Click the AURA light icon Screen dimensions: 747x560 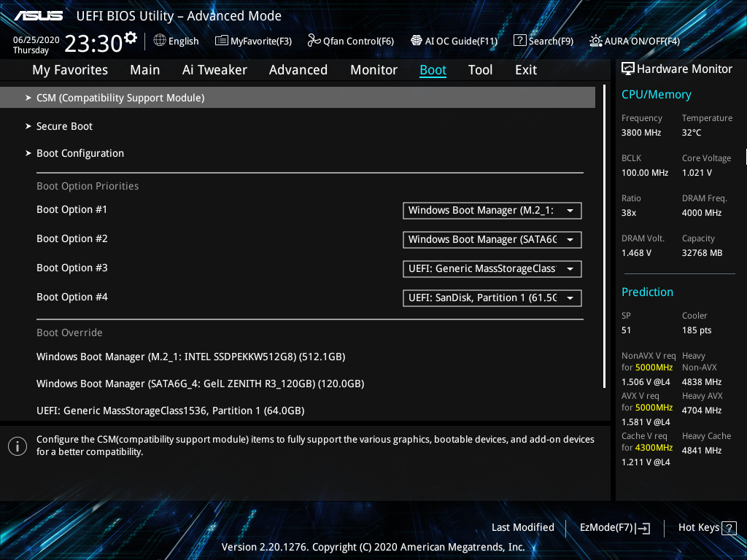tap(595, 41)
